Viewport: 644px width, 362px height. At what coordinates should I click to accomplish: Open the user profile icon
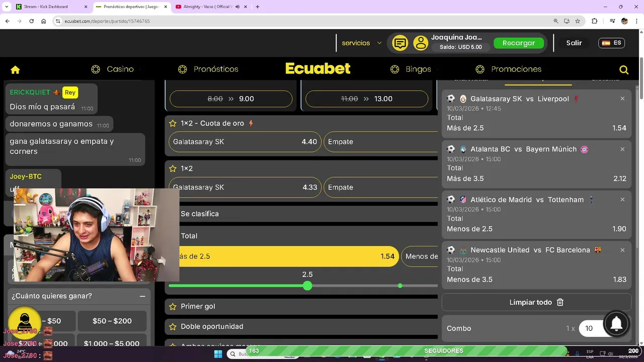click(x=421, y=43)
